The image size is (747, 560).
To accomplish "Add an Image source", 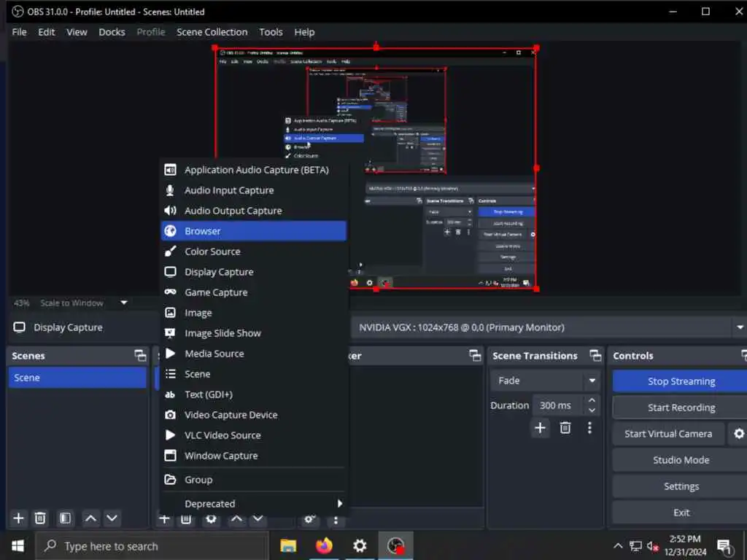I will pos(253,313).
